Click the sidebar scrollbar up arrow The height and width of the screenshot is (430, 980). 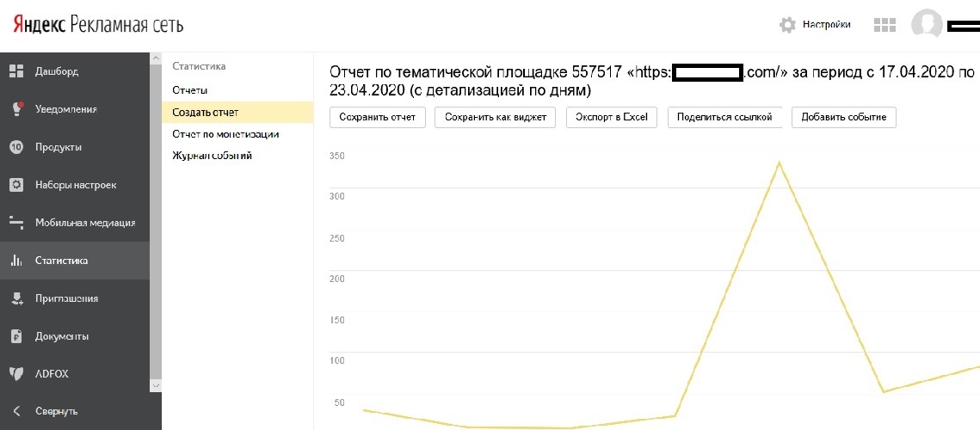(156, 58)
